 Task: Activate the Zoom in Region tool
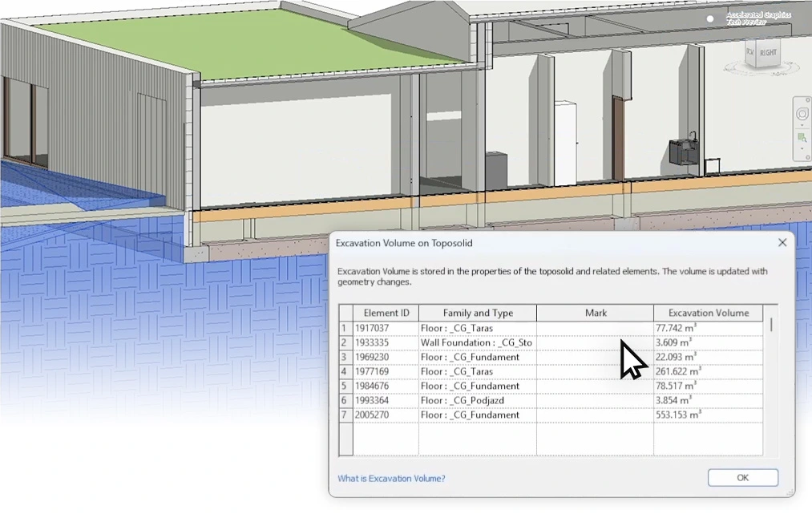coord(801,138)
